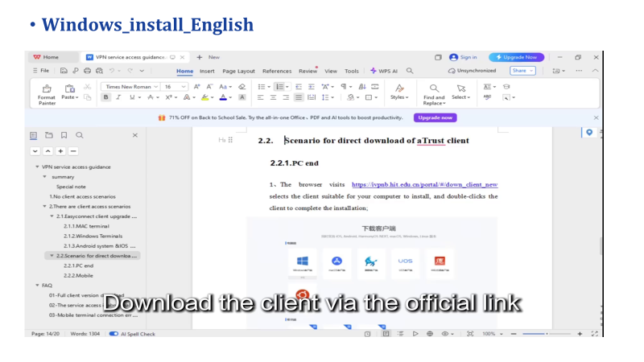The image size is (644, 362).
Task: Click the print icon in quick toolbar
Action: 87,71
